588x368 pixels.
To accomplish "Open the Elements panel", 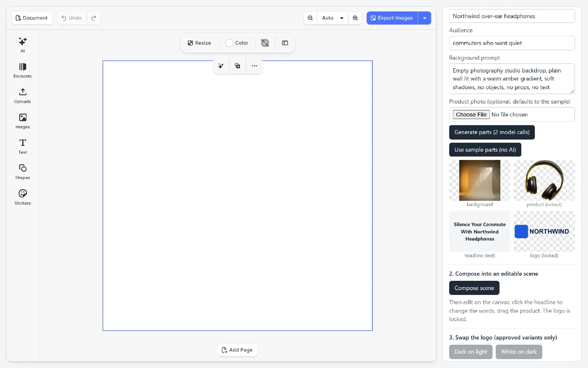I will tap(22, 70).
